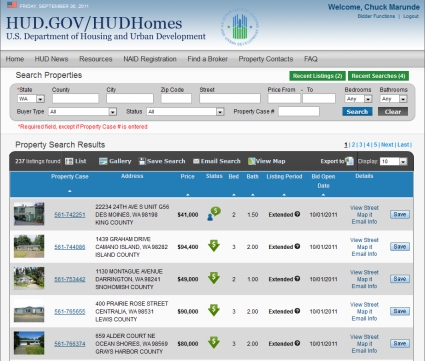The image size is (425, 361).
Task: Click the Save Search disk icon
Action: pos(142,161)
